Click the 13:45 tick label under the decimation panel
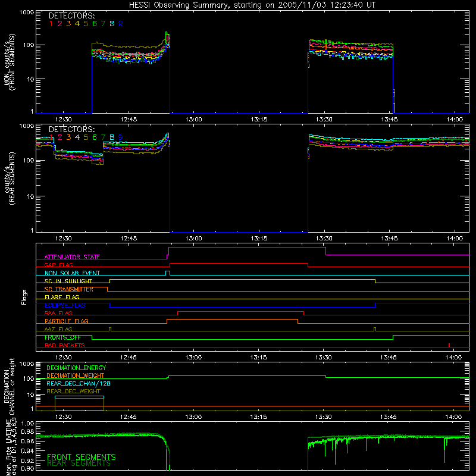This screenshot has height=476, width=476. pyautogui.click(x=389, y=417)
